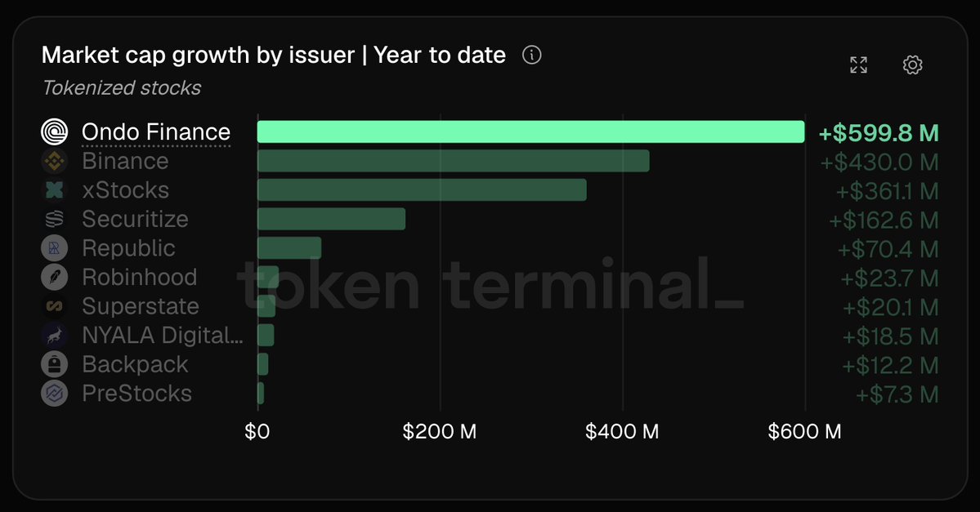This screenshot has height=512, width=980.
Task: Click the chart title text
Action: point(273,55)
